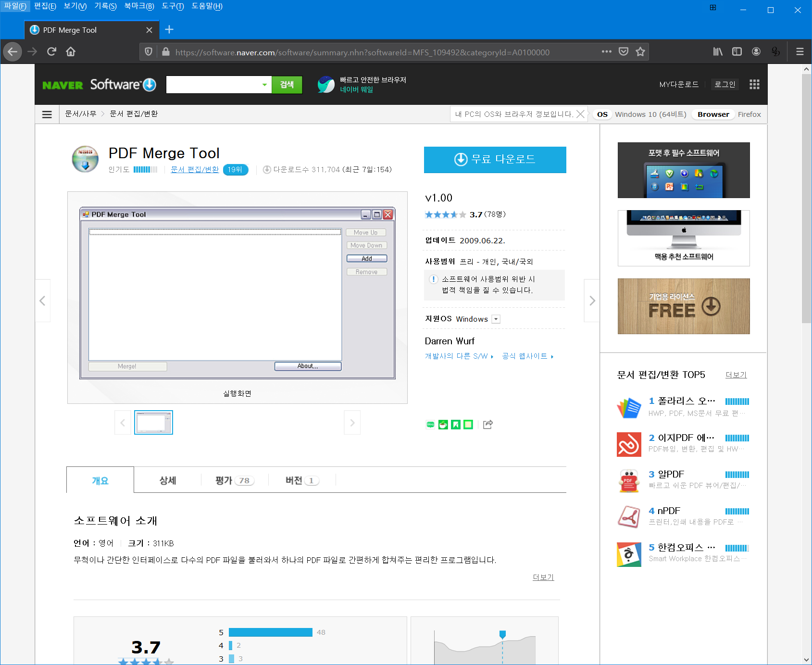Show previous screenshot with left arrow
812x665 pixels.
click(43, 301)
